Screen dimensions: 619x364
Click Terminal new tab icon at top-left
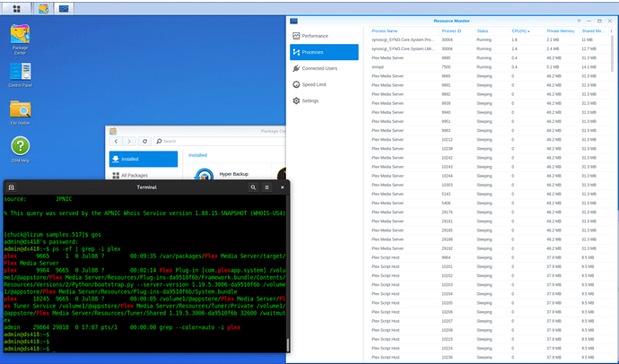[12, 187]
